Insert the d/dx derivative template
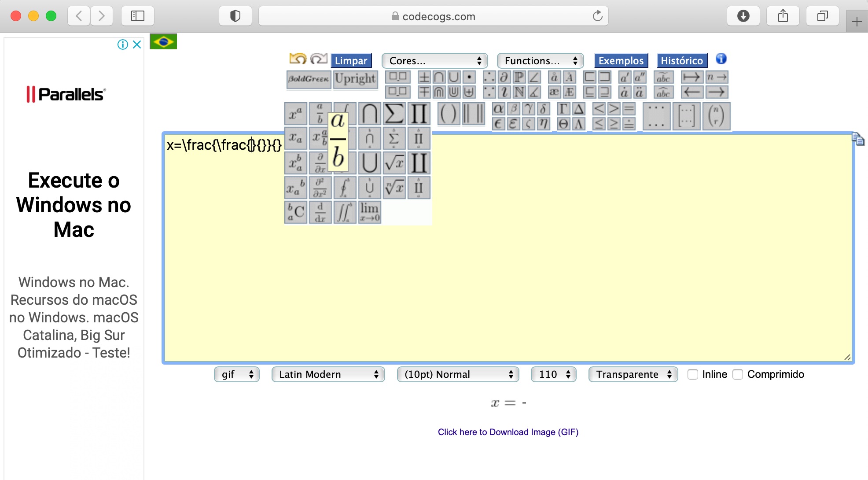The height and width of the screenshot is (480, 868). click(320, 212)
